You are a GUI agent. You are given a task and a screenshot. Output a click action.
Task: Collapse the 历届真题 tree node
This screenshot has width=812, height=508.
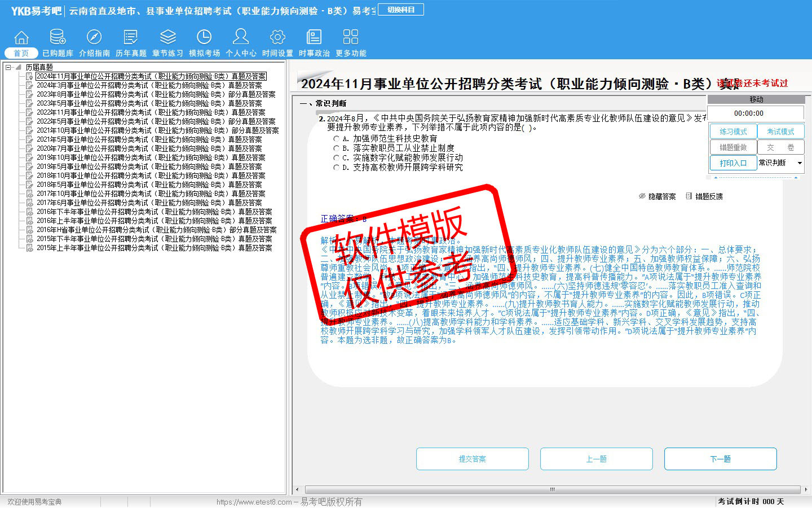pos(8,67)
